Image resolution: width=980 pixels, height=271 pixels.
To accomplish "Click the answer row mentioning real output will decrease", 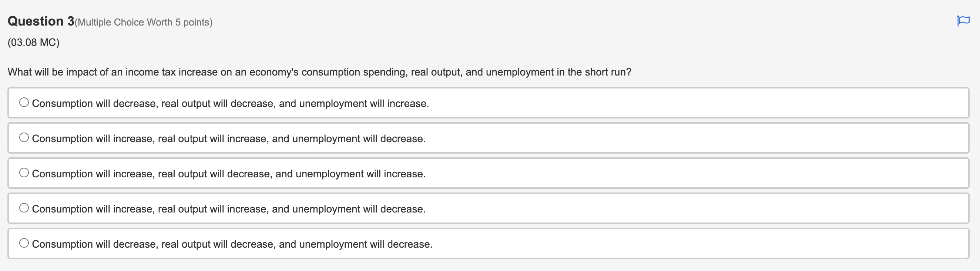I will pyautogui.click(x=228, y=173).
